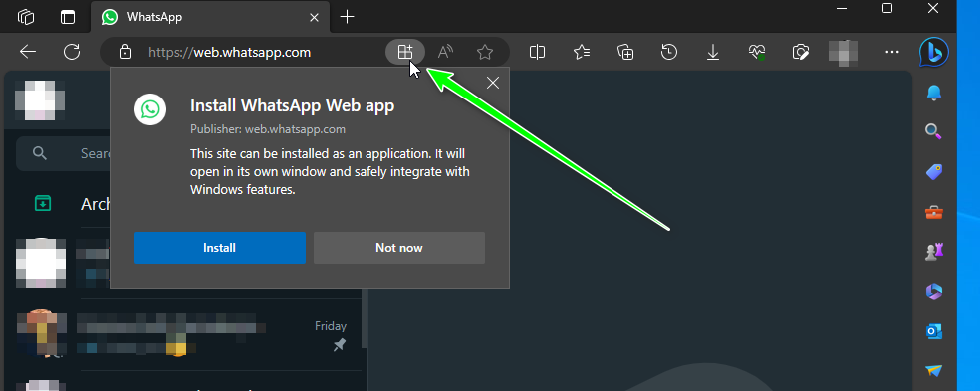Open the Edge profile avatar
980x391 pixels.
(x=844, y=52)
